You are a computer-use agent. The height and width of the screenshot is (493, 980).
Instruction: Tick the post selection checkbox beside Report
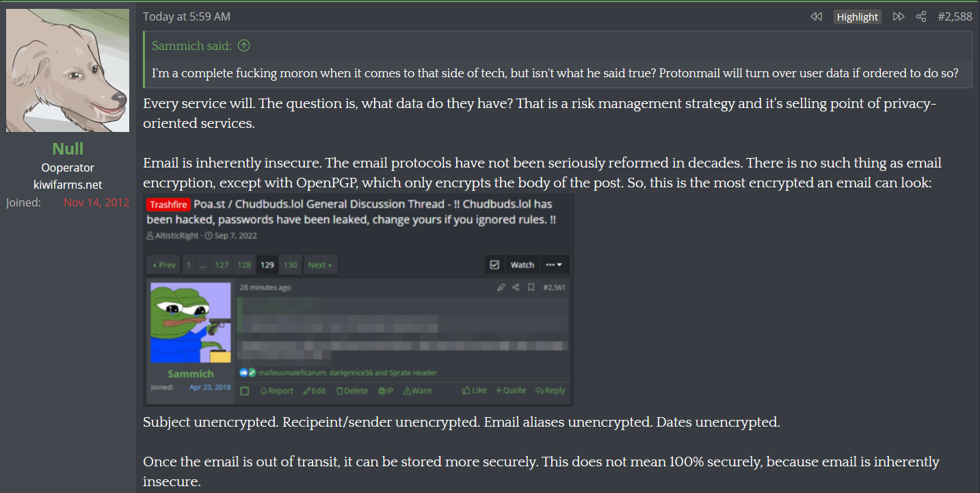pos(245,391)
